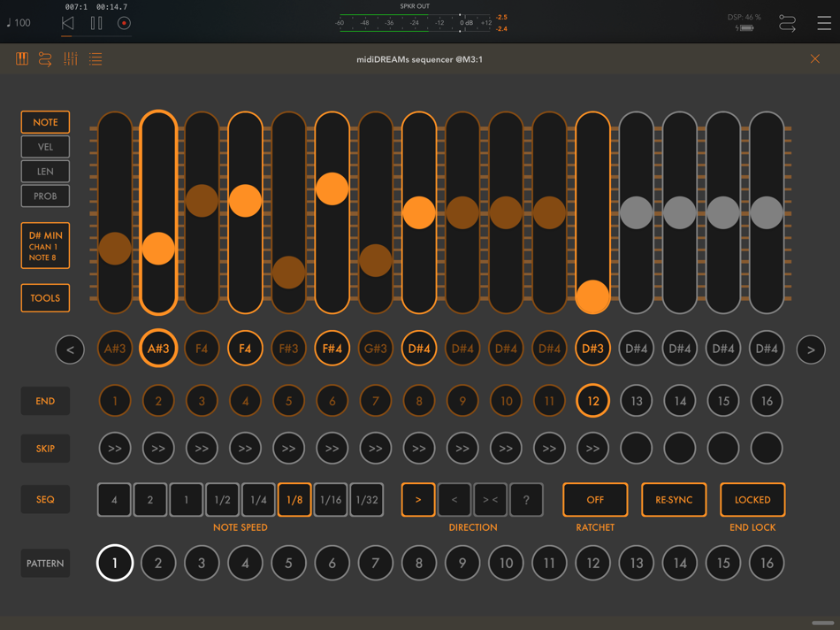Close the midiDREAMs sequencer window
840x630 pixels.
tap(815, 59)
